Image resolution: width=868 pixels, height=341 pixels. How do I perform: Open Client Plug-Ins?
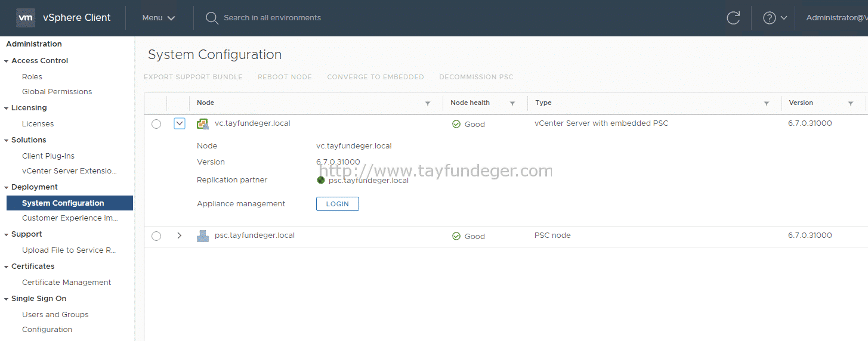[x=48, y=156]
